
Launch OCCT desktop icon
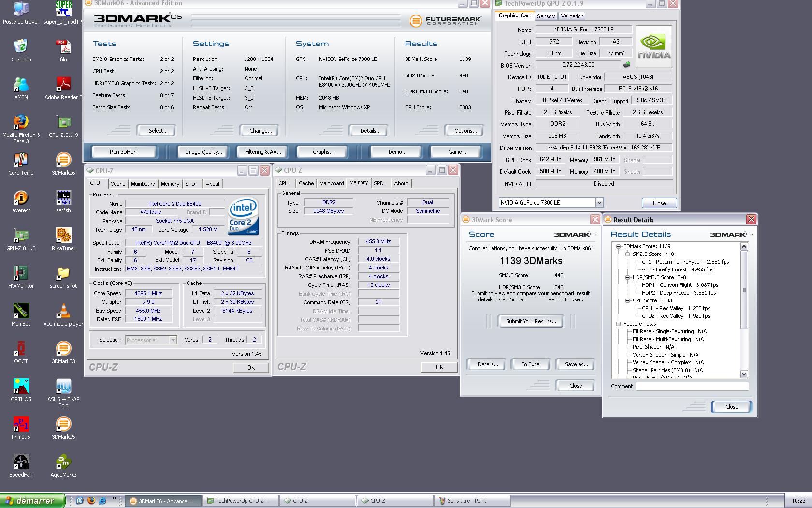[21, 353]
